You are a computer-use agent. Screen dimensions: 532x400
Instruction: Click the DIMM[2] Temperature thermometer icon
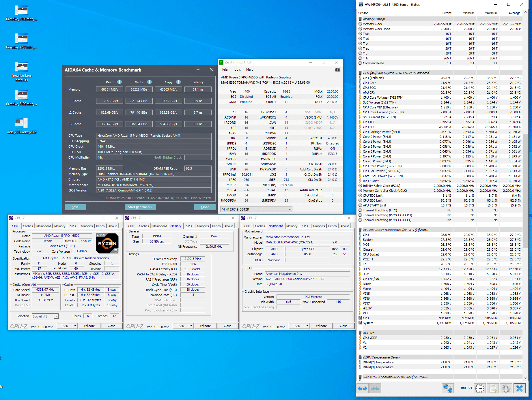coord(360,362)
